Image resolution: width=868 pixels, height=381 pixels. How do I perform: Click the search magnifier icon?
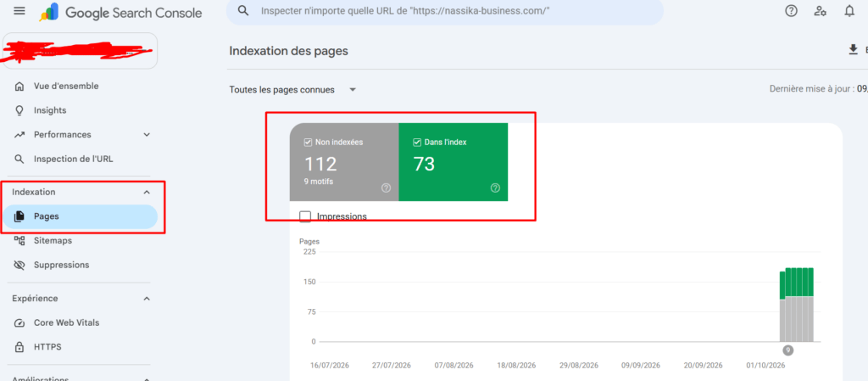[x=242, y=11]
